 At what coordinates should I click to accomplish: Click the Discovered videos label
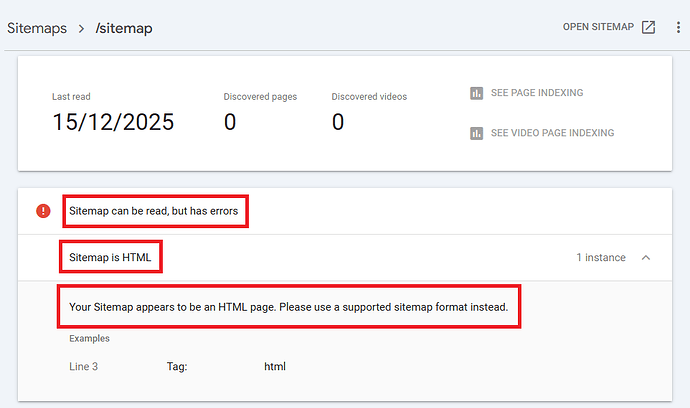coord(369,96)
